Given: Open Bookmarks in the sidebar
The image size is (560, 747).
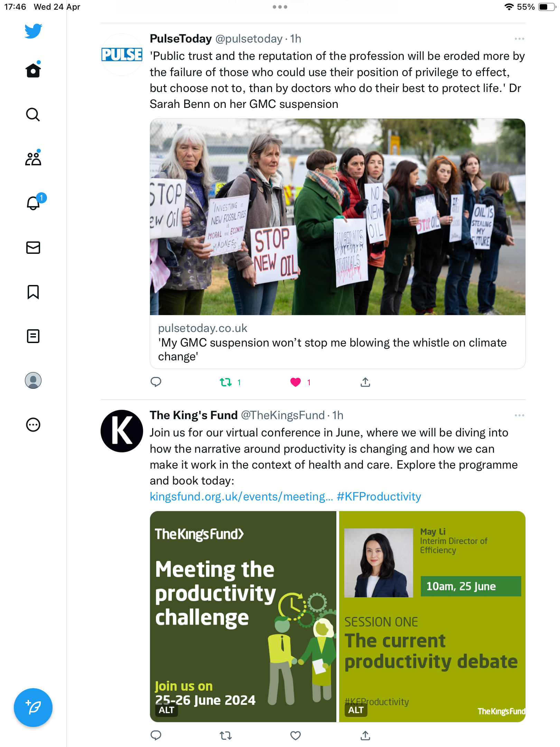Looking at the screenshot, I should 33,292.
